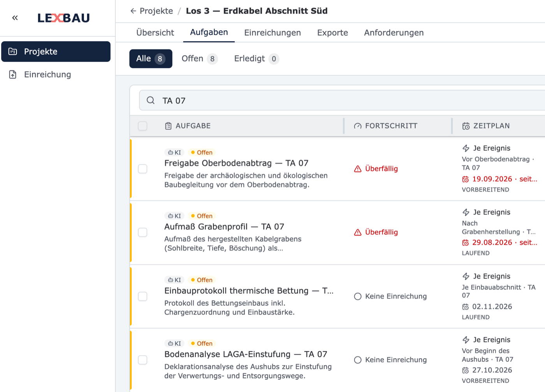Image resolution: width=545 pixels, height=392 pixels.
Task: Open Einreichung in the sidebar
Action: click(x=56, y=74)
